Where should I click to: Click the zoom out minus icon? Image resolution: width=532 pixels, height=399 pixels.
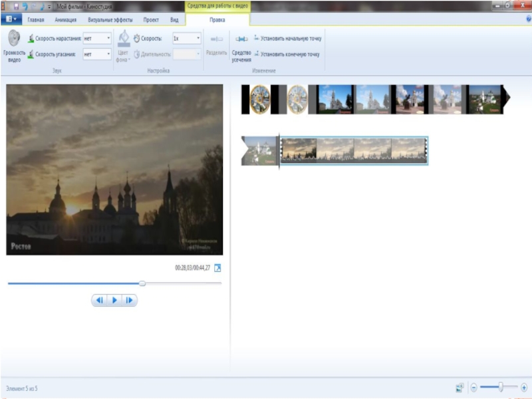(473, 387)
